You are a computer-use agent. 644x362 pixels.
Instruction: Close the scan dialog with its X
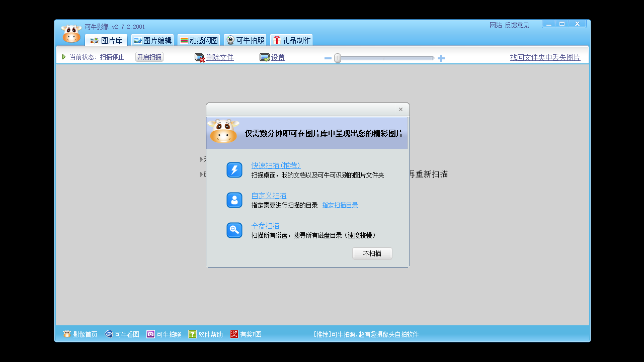point(401,109)
